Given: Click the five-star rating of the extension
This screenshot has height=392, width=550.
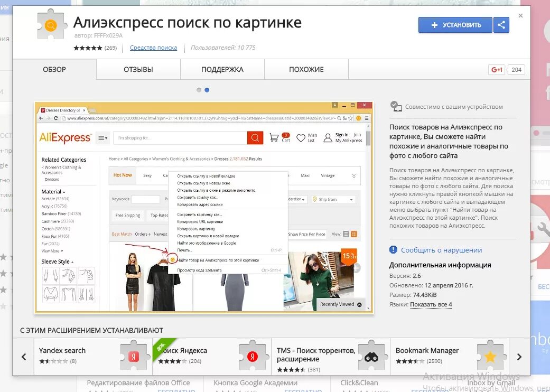Looking at the screenshot, I should [88, 48].
